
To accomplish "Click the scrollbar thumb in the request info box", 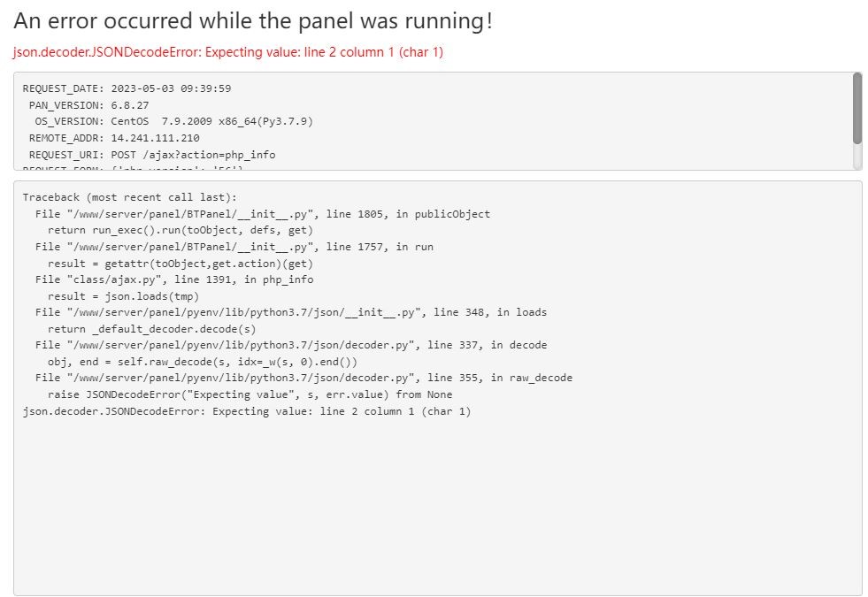I will 856,108.
